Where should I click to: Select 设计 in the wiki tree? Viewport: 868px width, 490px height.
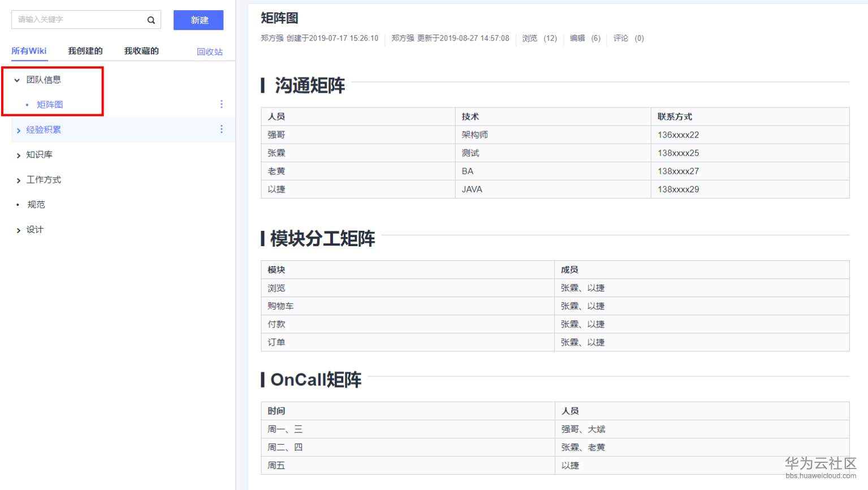(34, 229)
